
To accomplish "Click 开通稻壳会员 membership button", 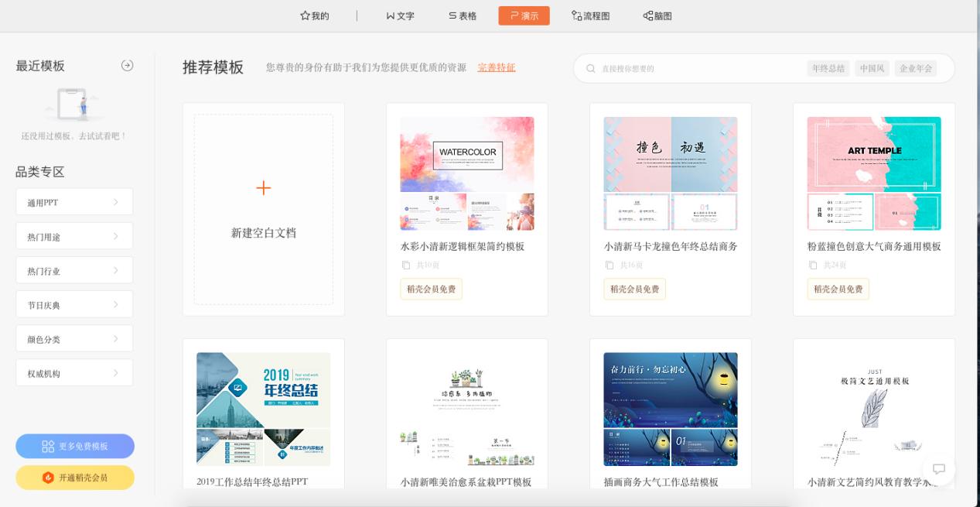I will coord(74,478).
